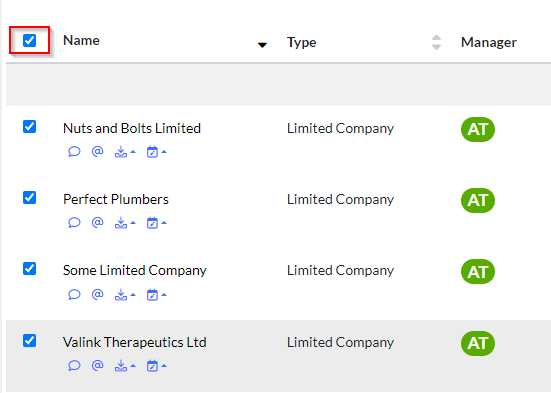The image size is (551, 393).
Task: Click @ icon under Nuts and Bolts Limited
Action: [x=97, y=152]
